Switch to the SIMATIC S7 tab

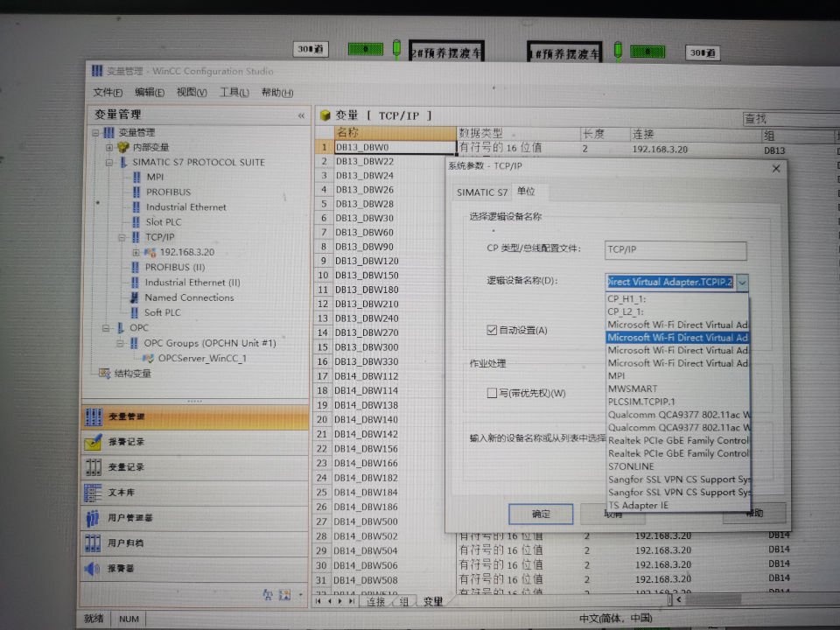click(x=481, y=192)
